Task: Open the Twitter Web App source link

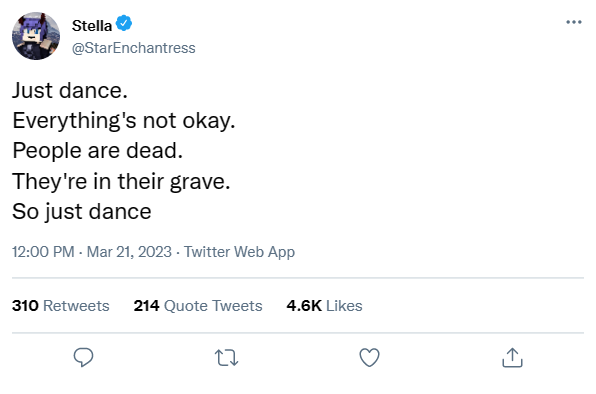Action: pyautogui.click(x=239, y=252)
